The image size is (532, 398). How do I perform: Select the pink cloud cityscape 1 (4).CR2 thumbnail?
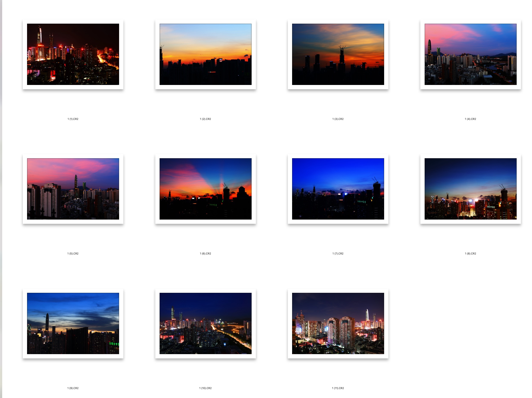coord(470,54)
